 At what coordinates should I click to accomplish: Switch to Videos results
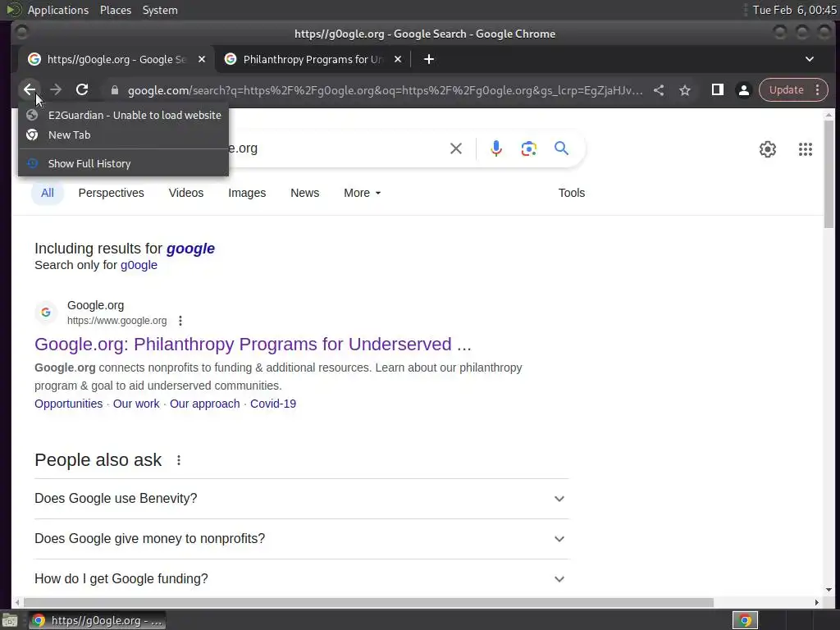coord(186,193)
